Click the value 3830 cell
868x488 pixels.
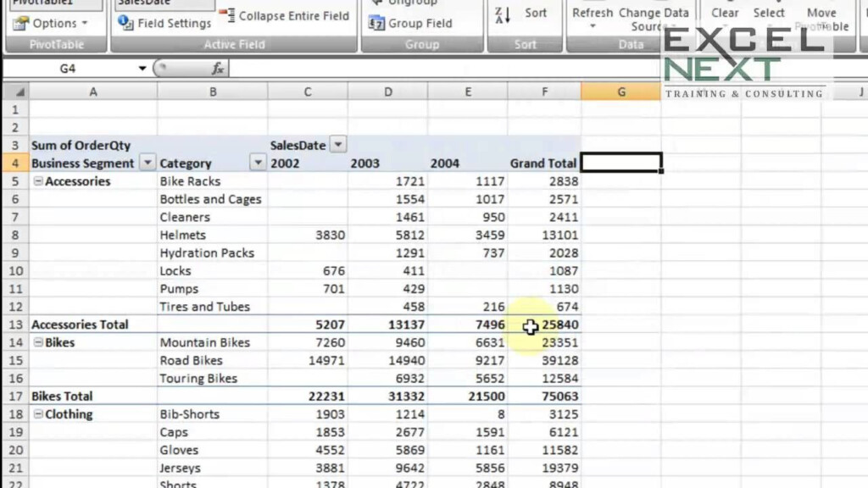coord(308,235)
